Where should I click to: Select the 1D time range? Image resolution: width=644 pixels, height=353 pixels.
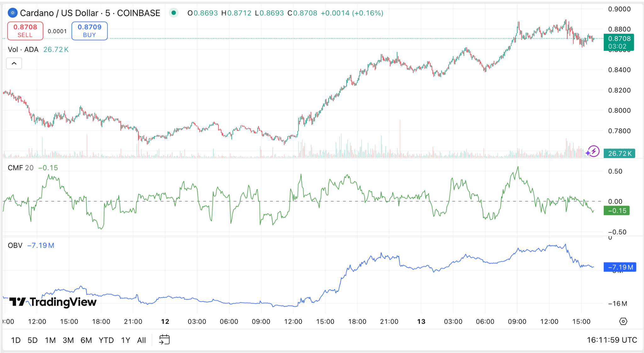16,340
